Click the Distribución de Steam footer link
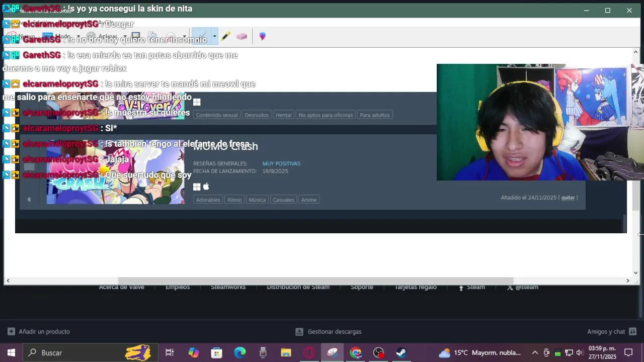The width and height of the screenshot is (644, 362). point(298,288)
